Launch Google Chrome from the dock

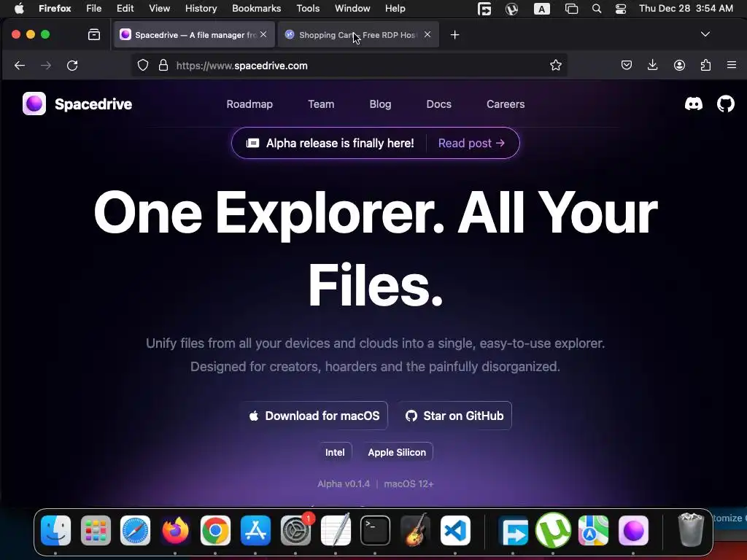coord(215,531)
